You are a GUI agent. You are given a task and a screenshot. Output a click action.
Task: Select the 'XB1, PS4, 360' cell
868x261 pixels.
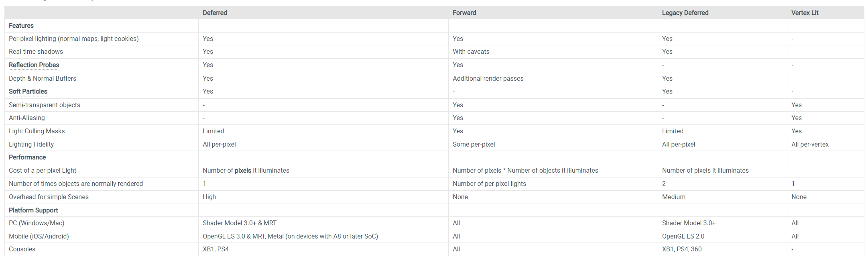(682, 249)
